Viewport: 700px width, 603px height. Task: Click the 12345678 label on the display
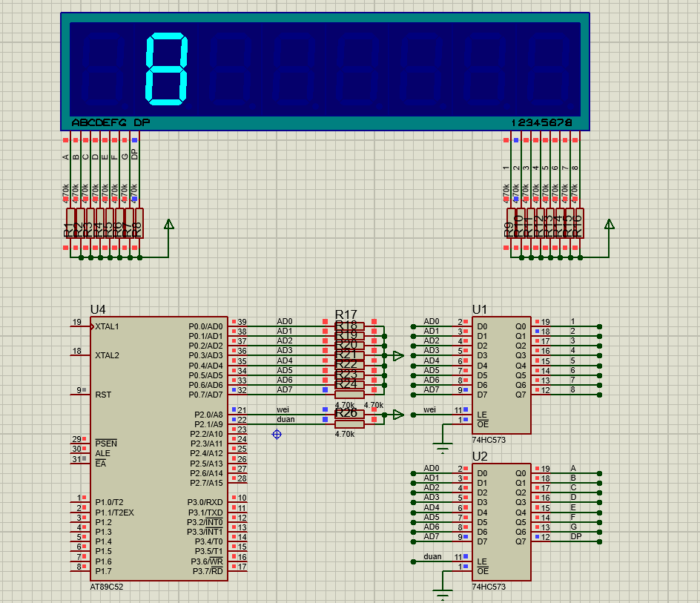pyautogui.click(x=541, y=122)
